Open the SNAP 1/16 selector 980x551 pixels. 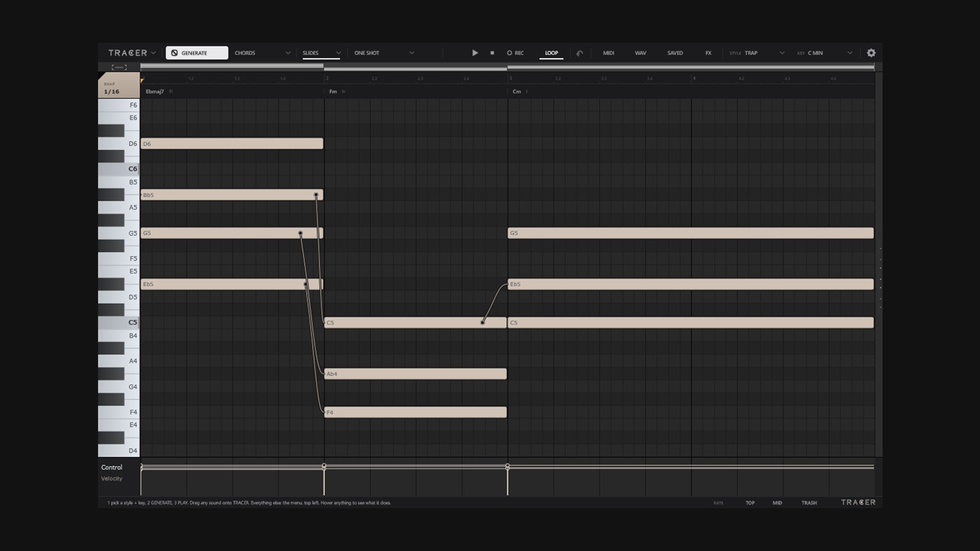[x=118, y=86]
